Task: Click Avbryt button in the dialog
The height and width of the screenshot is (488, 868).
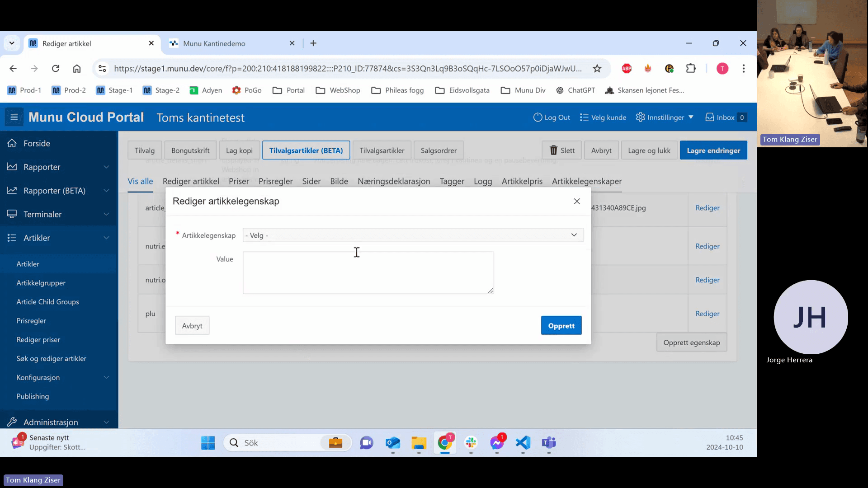Action: (192, 326)
